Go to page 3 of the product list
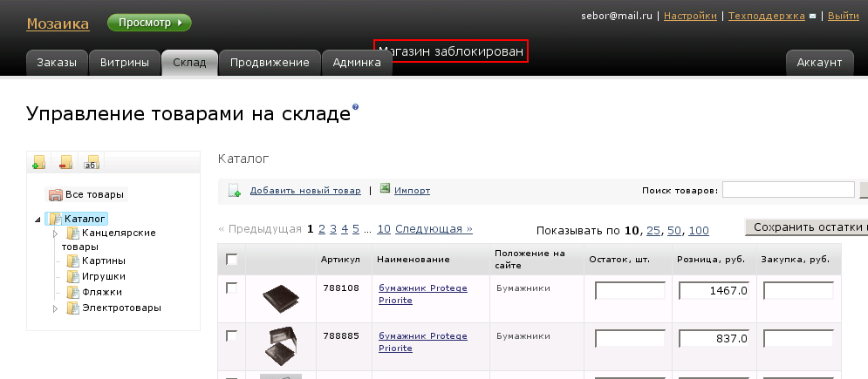This screenshot has height=379, width=868. [333, 229]
